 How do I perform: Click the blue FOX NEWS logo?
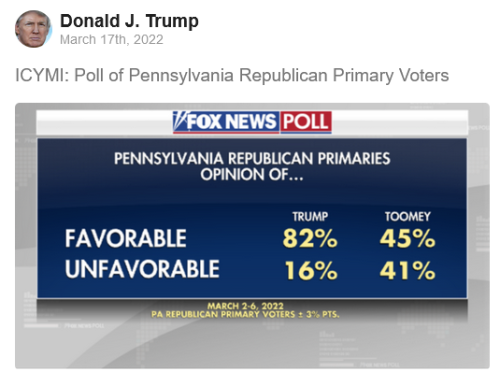click(x=226, y=122)
